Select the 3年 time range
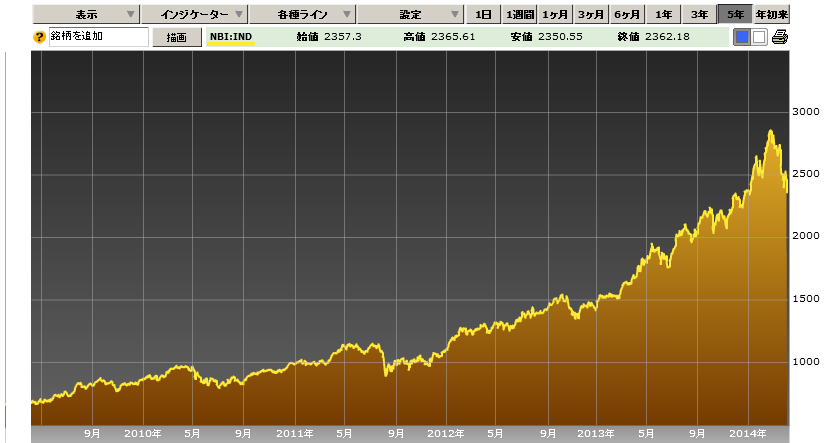The image size is (832, 443). click(x=699, y=14)
